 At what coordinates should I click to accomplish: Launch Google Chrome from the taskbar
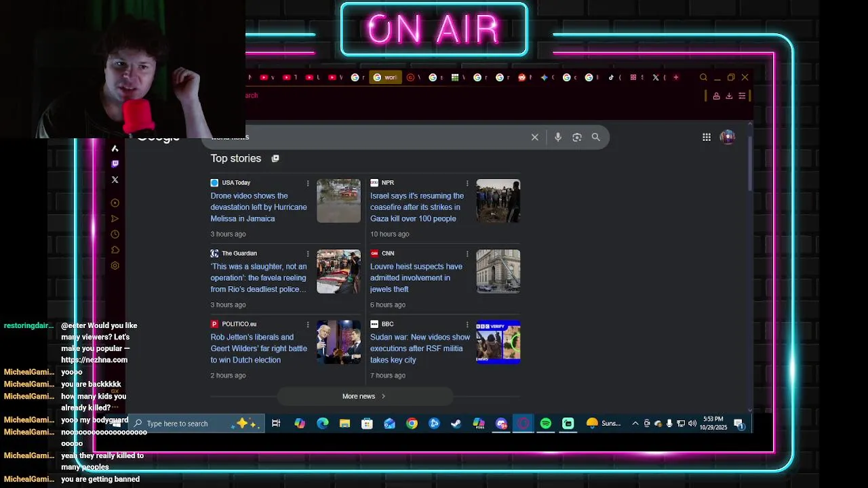412,424
